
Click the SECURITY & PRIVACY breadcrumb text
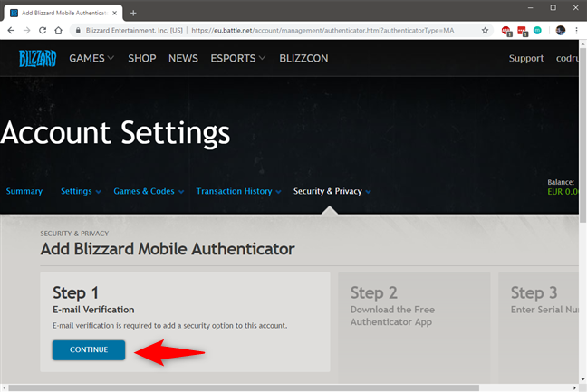[74, 234]
